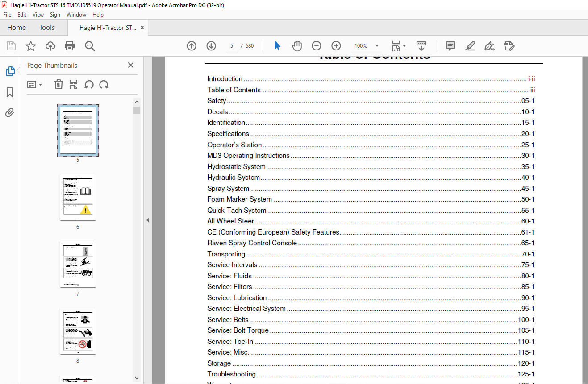This screenshot has height=384, width=588.
Task: Click the Service: Electrical System entry
Action: tap(371, 309)
